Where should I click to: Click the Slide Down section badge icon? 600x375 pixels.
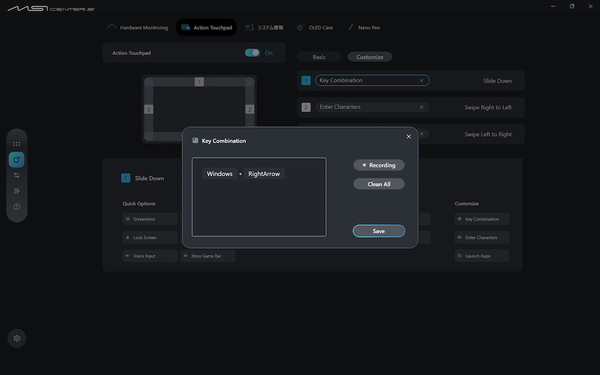point(126,178)
